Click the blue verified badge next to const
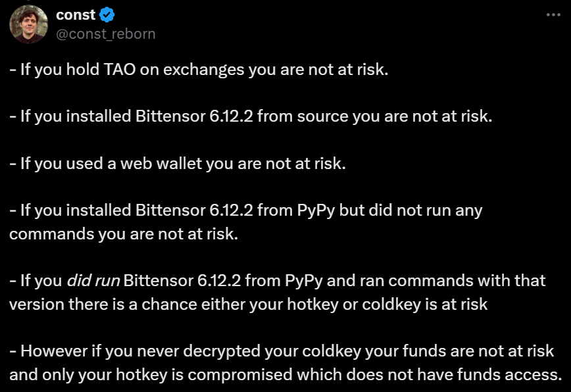 tap(107, 15)
